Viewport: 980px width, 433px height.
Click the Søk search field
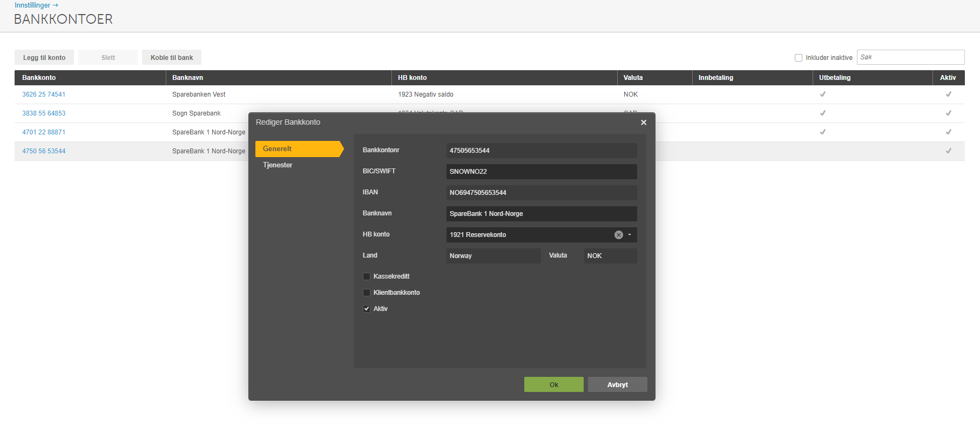click(x=910, y=57)
